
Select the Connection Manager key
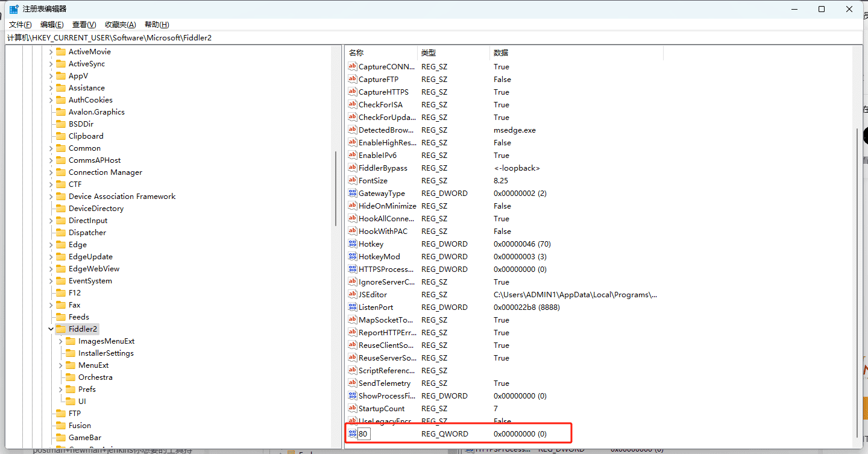coord(105,172)
